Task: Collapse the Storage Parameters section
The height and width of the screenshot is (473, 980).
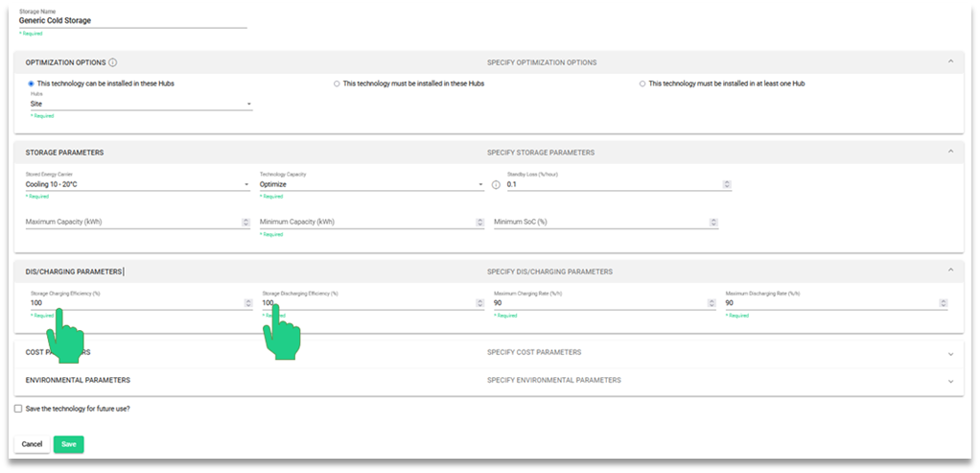Action: tap(950, 152)
